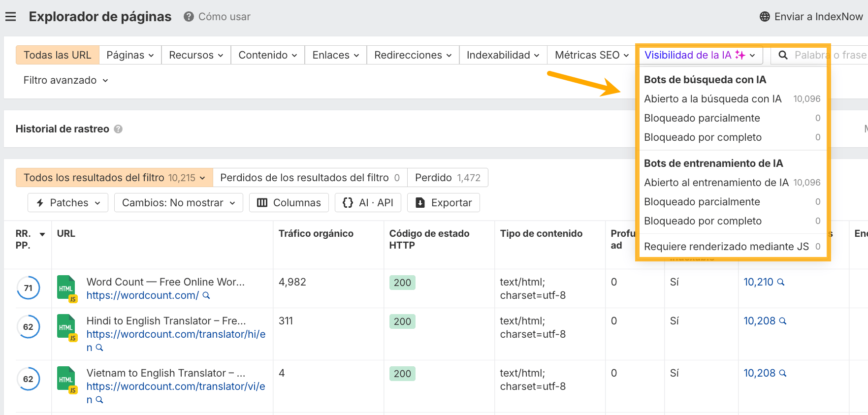Open Indexabilidad dropdown

503,55
